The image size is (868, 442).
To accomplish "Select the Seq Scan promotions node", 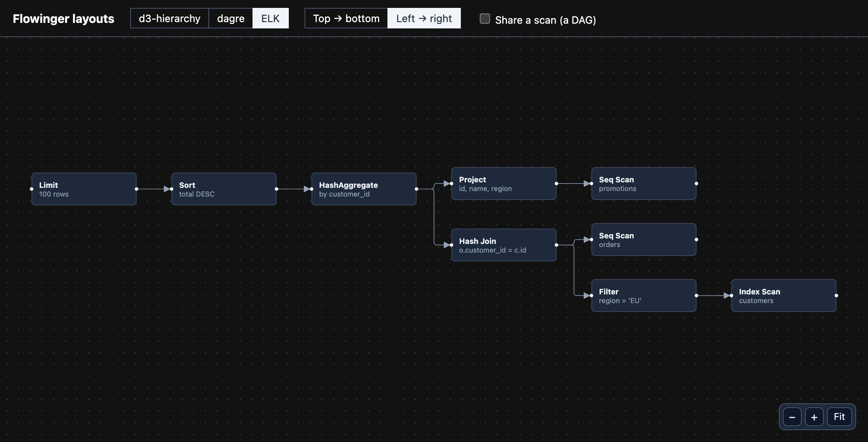I will coord(644,184).
